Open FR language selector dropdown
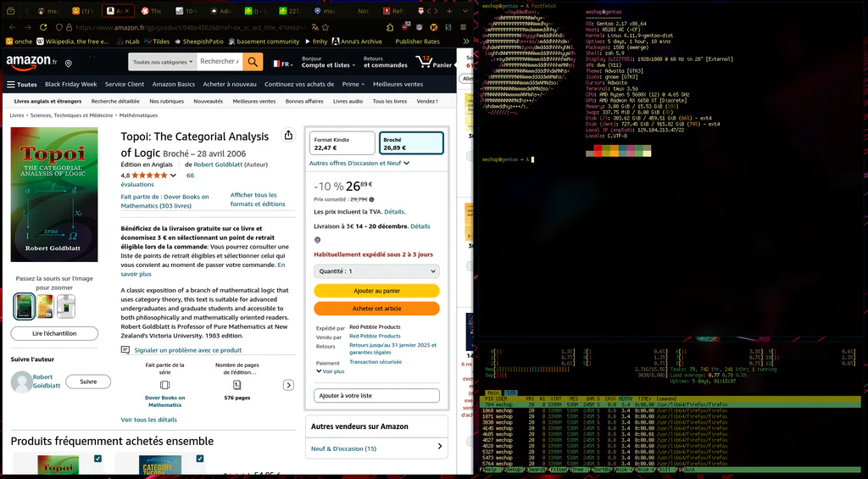Viewport: 868px width, 479px height. pos(283,64)
